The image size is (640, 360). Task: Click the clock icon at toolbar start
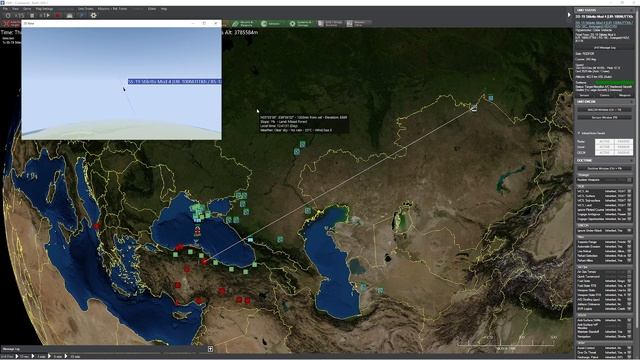(8, 15)
